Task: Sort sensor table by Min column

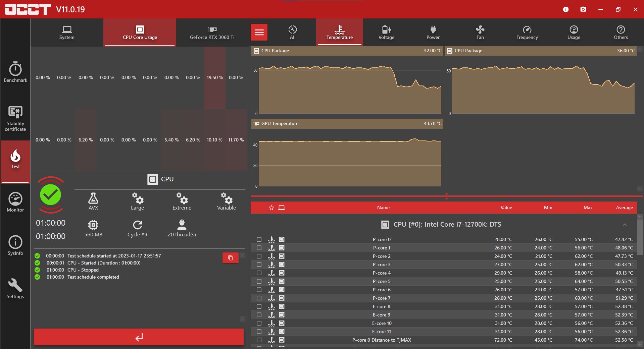Action: pyautogui.click(x=548, y=208)
